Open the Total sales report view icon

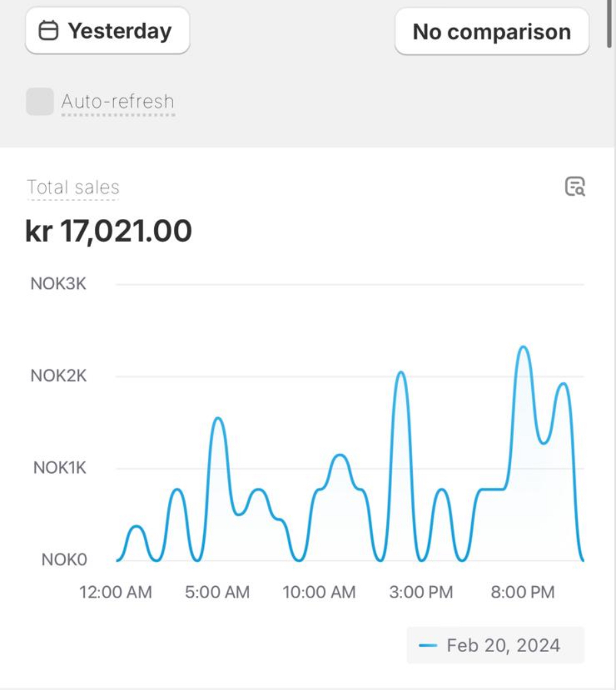[x=575, y=186]
